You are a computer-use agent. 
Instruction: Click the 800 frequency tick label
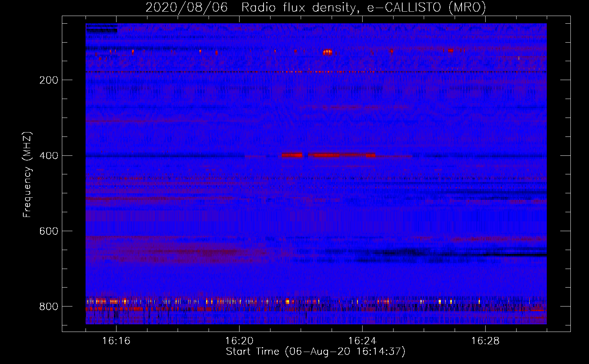pyautogui.click(x=49, y=307)
